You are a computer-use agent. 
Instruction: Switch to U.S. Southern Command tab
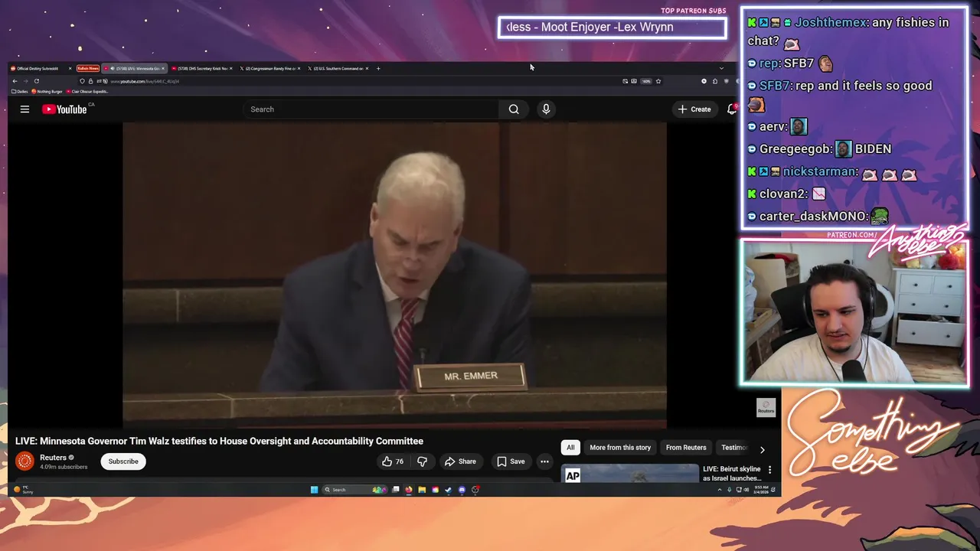coord(338,68)
